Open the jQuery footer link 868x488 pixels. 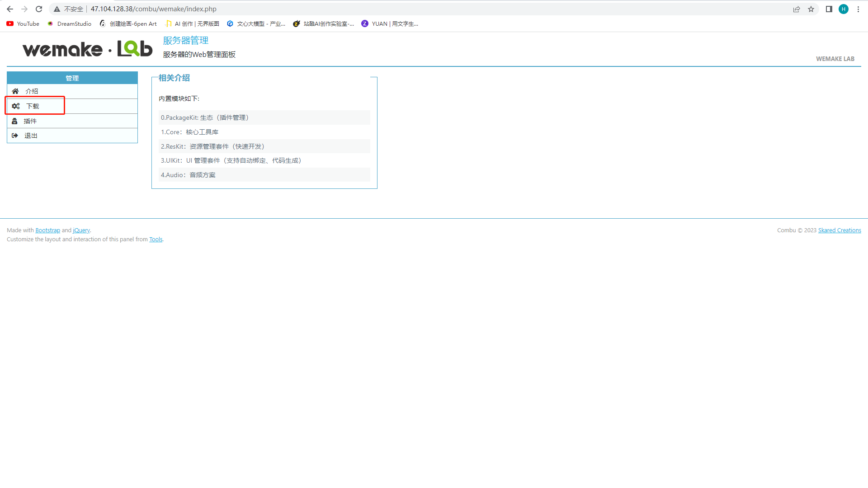(x=81, y=230)
